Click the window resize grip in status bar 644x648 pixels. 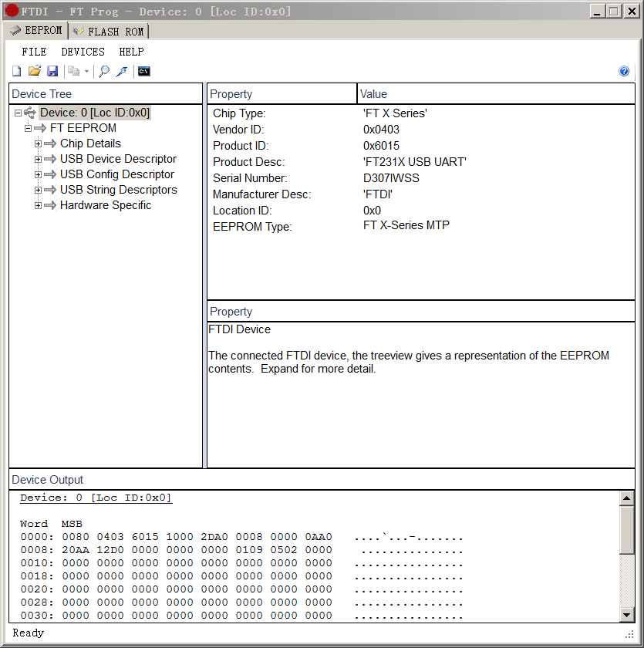click(x=629, y=634)
